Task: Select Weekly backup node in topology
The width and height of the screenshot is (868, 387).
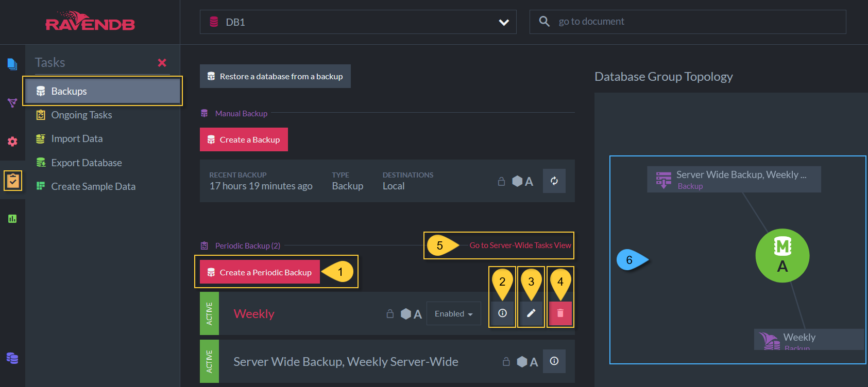Action: tap(809, 340)
